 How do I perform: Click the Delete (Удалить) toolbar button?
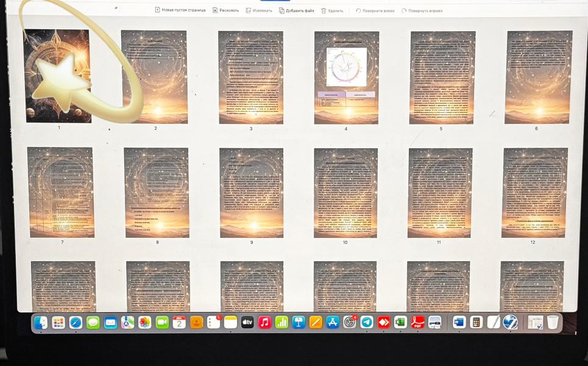[x=332, y=10]
